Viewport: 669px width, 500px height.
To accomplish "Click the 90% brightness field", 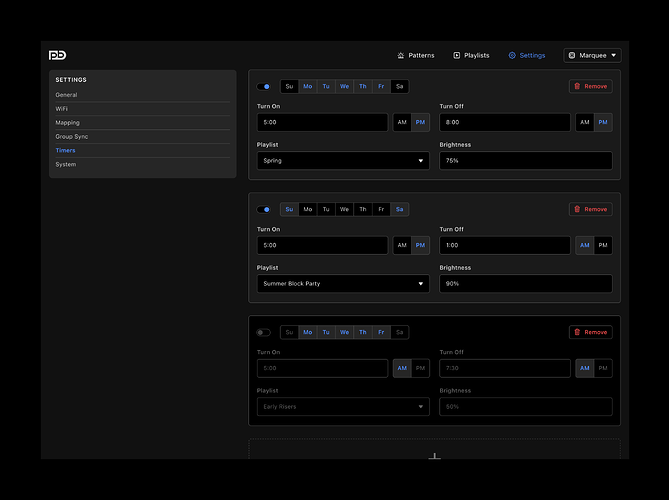I will [526, 283].
